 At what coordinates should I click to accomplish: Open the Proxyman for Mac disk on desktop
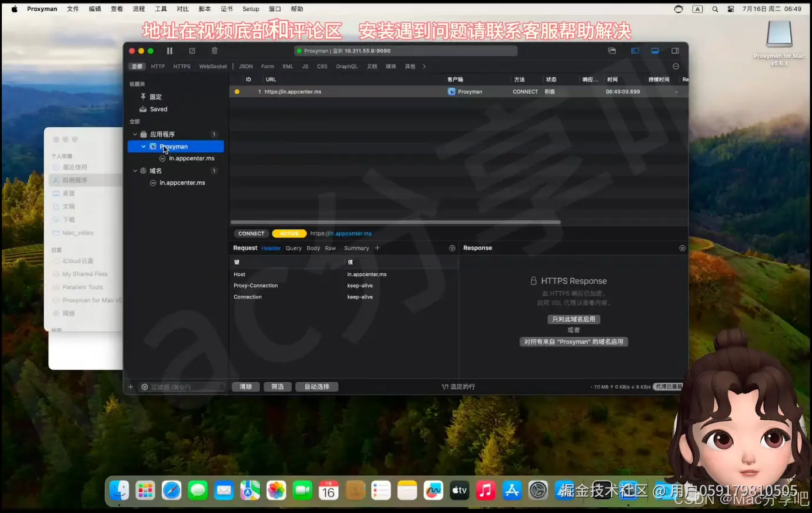[779, 42]
